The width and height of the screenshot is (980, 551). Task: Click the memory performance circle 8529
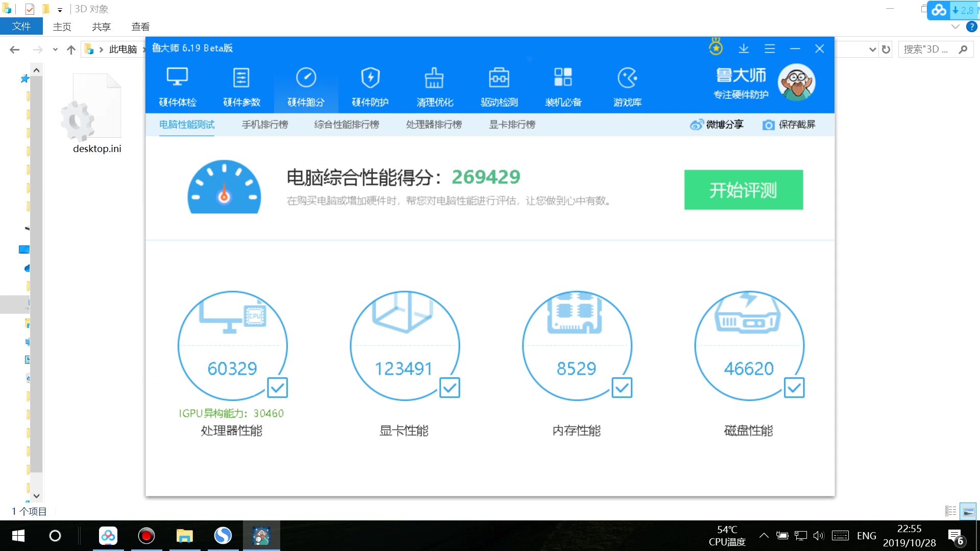click(x=577, y=345)
